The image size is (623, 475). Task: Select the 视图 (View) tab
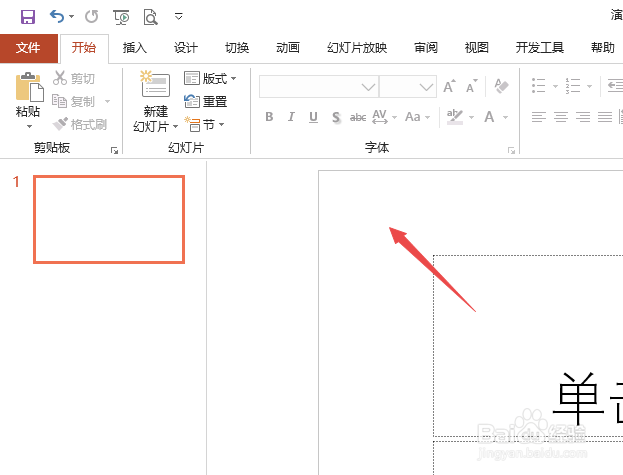(x=476, y=48)
